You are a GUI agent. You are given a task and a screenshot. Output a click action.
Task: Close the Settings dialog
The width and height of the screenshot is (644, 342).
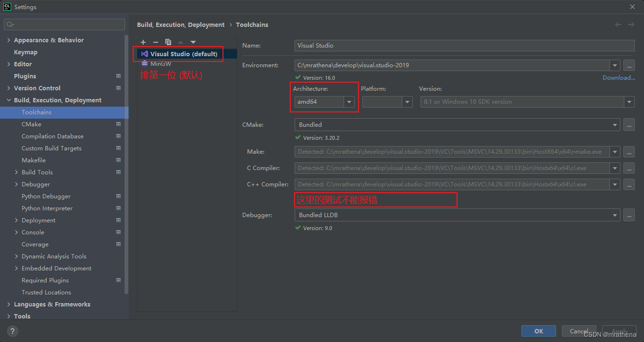click(x=632, y=7)
